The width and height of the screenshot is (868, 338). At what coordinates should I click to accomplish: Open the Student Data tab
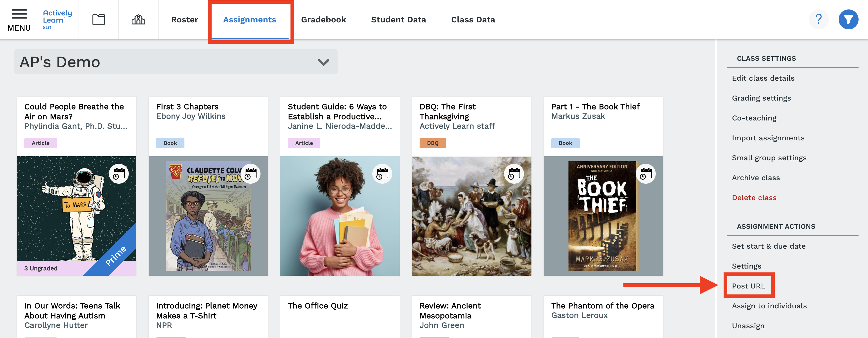click(x=398, y=20)
